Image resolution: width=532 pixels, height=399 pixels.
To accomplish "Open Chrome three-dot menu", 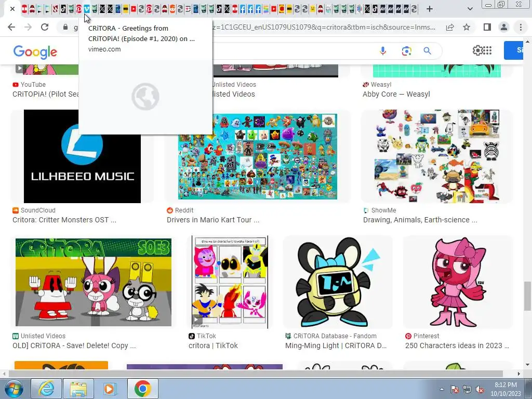I will click(x=521, y=27).
